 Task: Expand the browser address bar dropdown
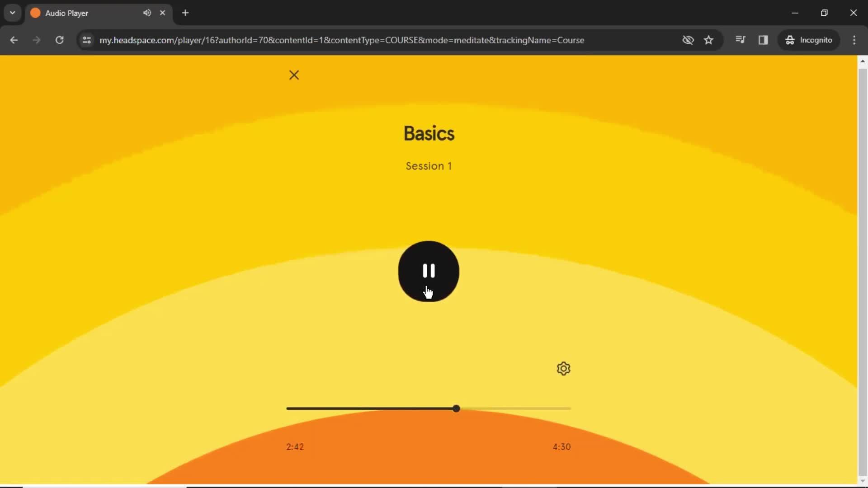click(x=13, y=13)
